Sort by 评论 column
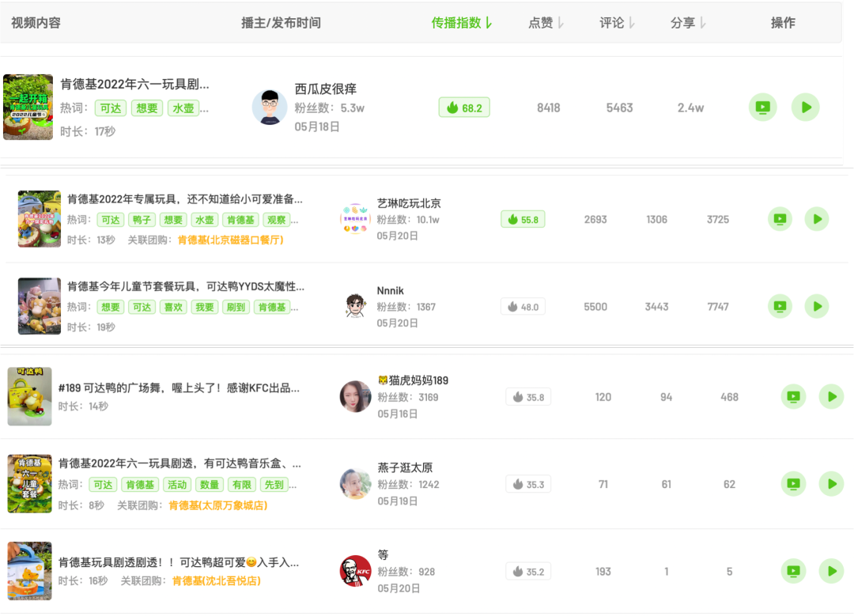 617,23
